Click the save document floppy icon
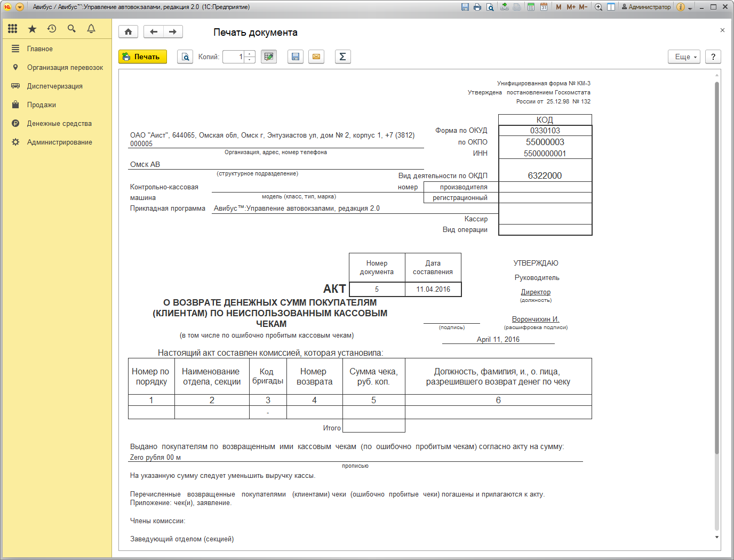The image size is (734, 560). (x=295, y=57)
